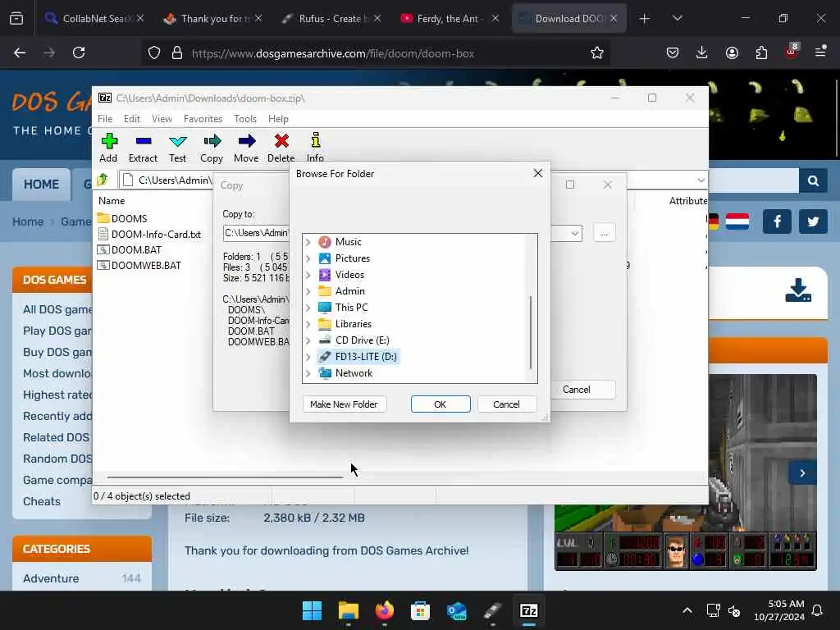Click the Move toolbar icon
The image size is (840, 630).
[x=246, y=148]
